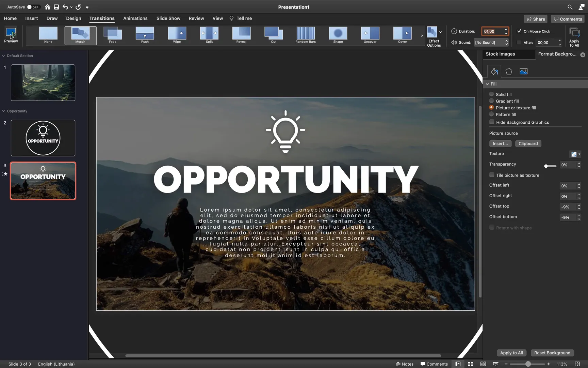This screenshot has height=368, width=588.
Task: Enable Hide Background Graphics checkbox
Action: [x=492, y=122]
